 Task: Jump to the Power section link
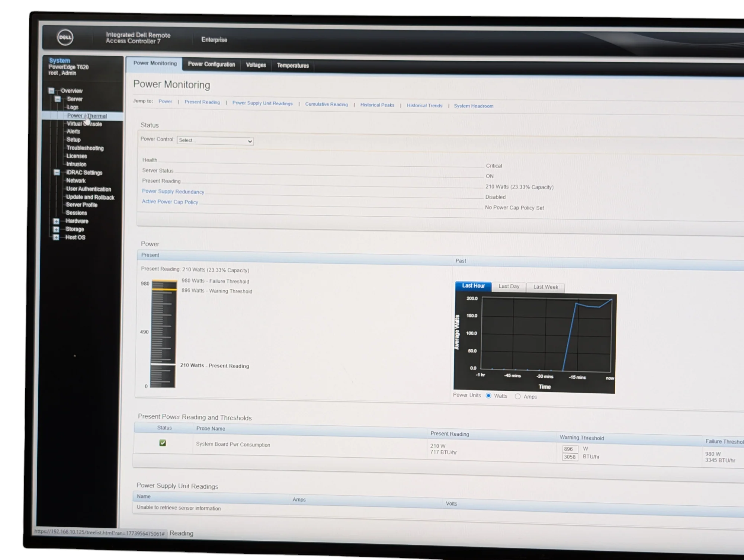165,101
